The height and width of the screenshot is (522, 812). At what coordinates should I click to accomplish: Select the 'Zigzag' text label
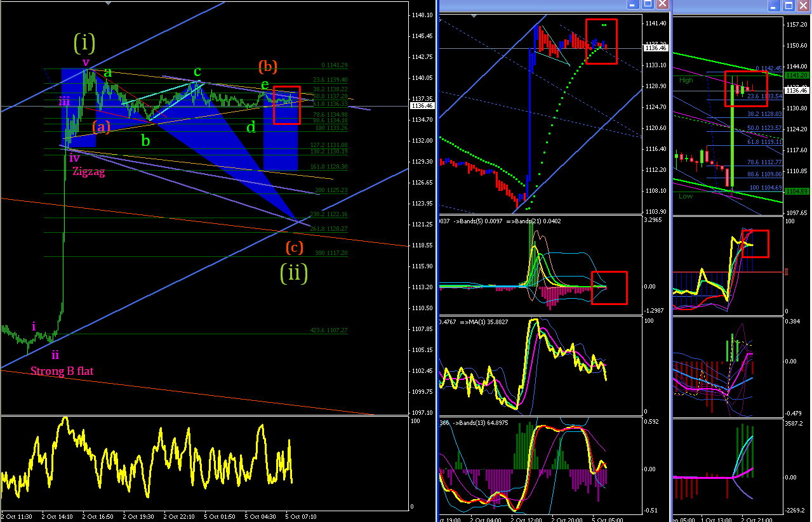[88, 171]
